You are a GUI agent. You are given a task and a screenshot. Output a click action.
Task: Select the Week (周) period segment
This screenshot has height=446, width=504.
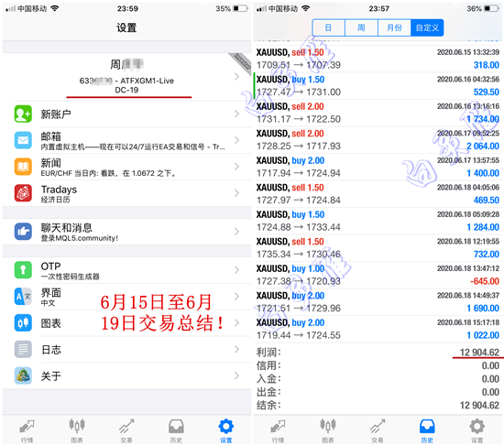coord(361,27)
